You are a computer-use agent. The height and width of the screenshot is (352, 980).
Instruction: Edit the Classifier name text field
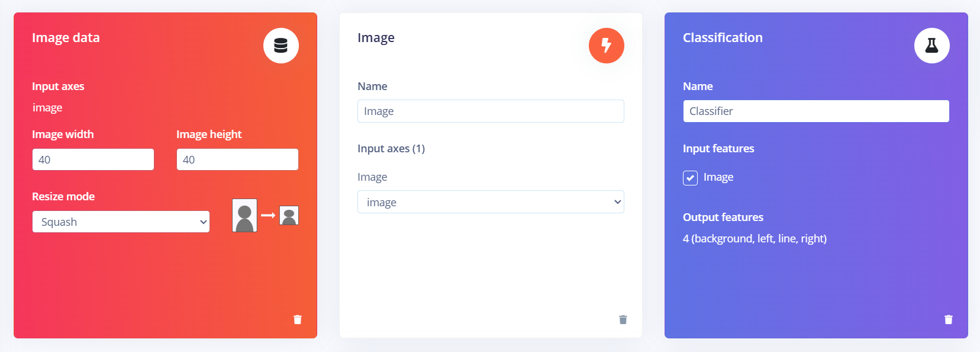[815, 111]
